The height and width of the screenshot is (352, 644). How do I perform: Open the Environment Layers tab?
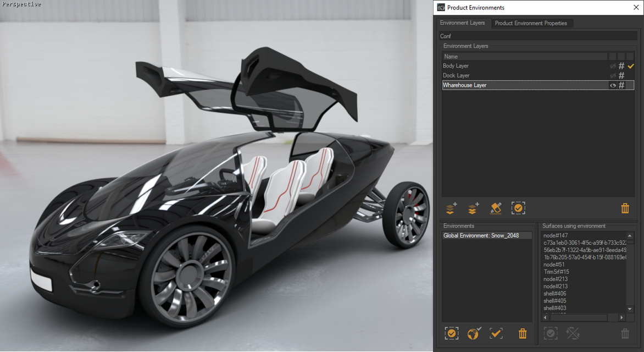click(x=462, y=23)
